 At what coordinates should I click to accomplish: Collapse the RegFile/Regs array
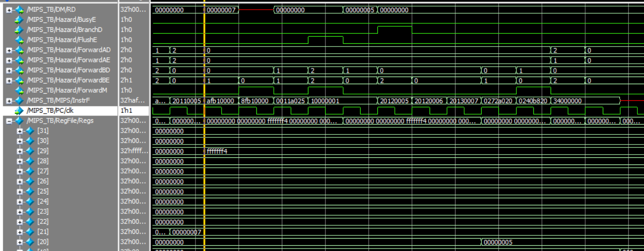9,121
